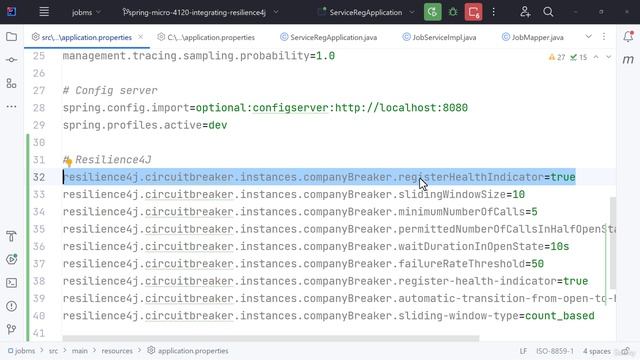Open the Commit tool window
Screen dimensions: 640x360
11,60
